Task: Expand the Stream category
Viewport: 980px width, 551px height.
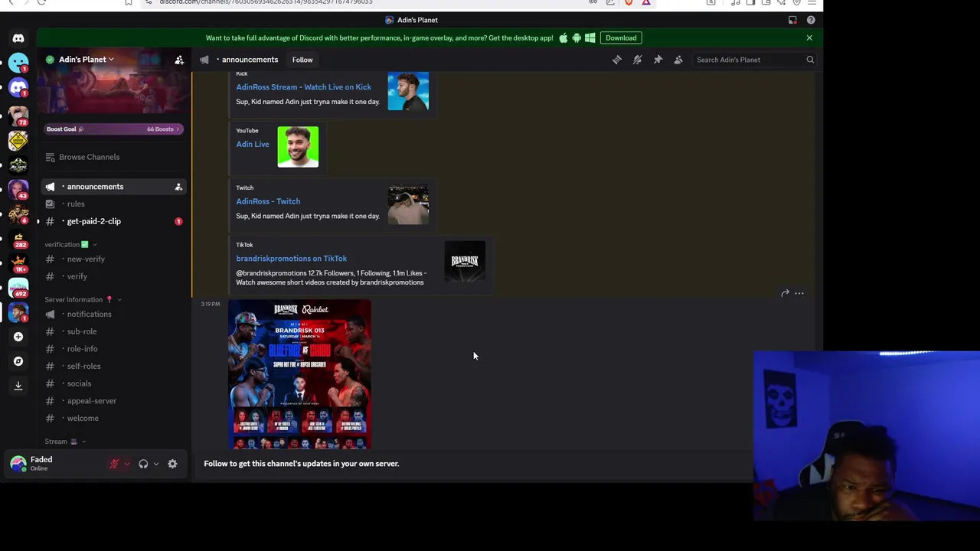Action: [65, 442]
